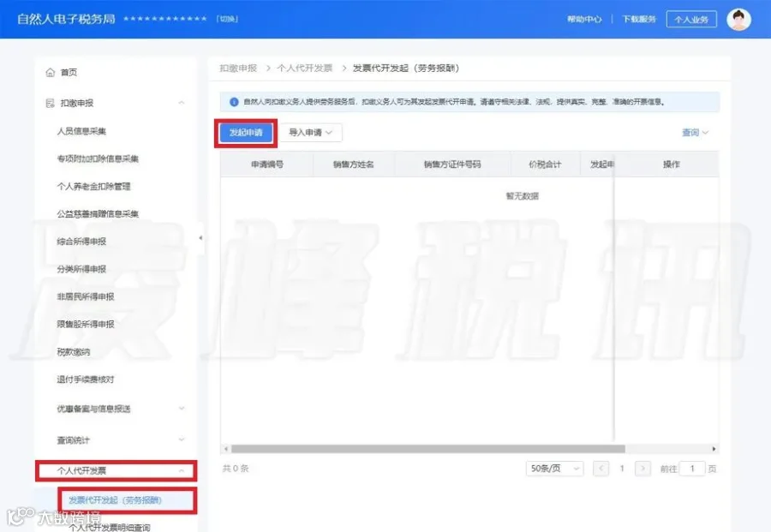Viewport: 771px width, 532px height.
Task: Collapse the 个人代开发票 section
Action: click(182, 470)
